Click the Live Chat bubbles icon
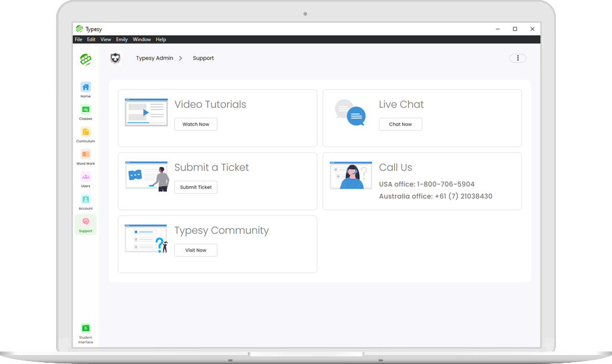Image resolution: width=612 pixels, height=364 pixels. pyautogui.click(x=350, y=113)
